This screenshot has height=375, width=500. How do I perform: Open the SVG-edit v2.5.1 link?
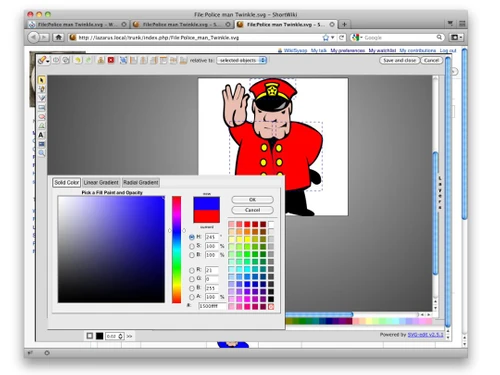coord(425,334)
